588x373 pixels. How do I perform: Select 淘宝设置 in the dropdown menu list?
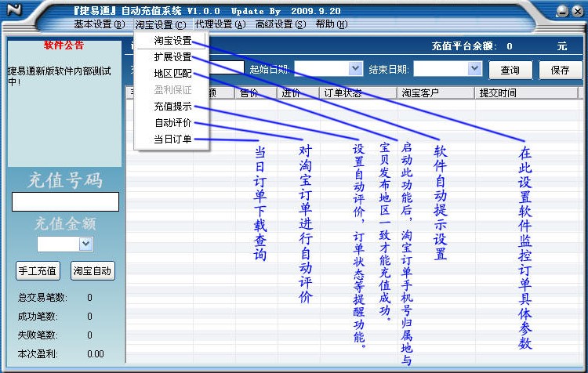(x=172, y=41)
